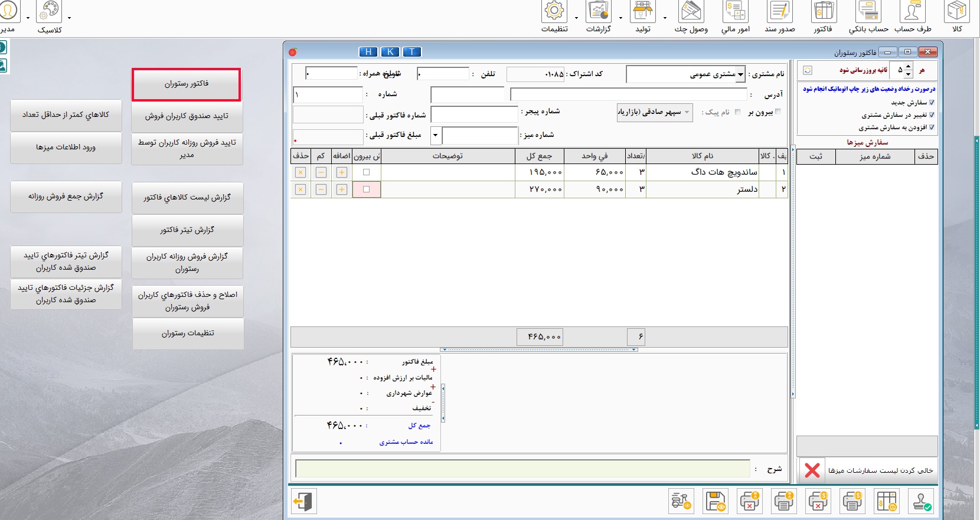
Task: Check the takeout box in the دلستر row
Action: 367,189
